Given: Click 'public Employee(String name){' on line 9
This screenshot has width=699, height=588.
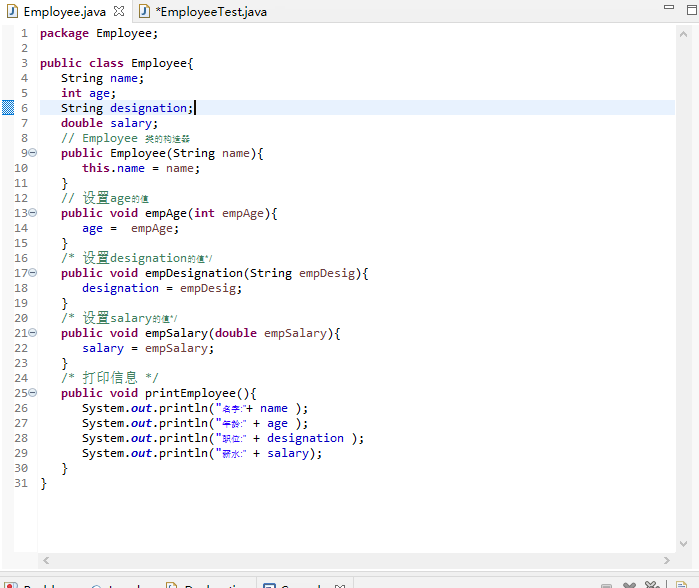Looking at the screenshot, I should pos(162,153).
